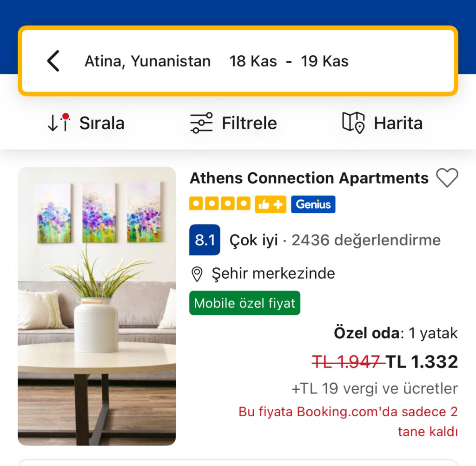Screen dimensions: 476x466
Task: Click the 8.1 review score badge
Action: point(205,240)
